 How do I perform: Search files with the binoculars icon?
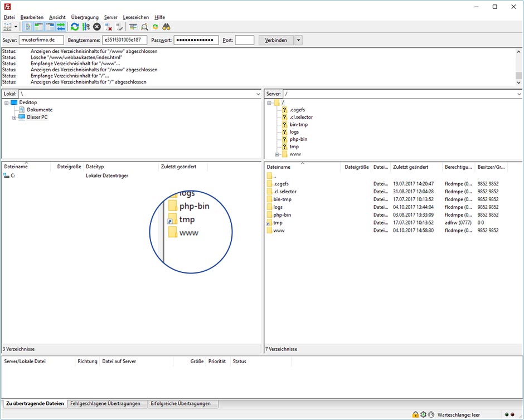[166, 27]
